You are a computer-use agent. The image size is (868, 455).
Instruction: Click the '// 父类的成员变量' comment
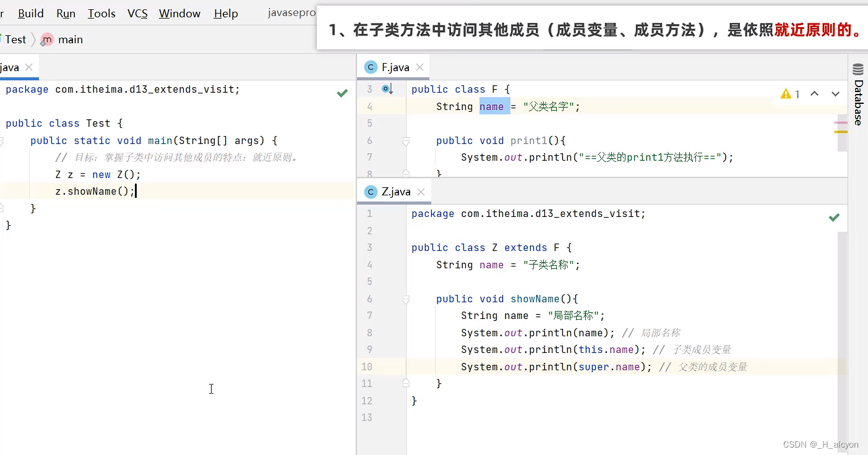tap(703, 367)
